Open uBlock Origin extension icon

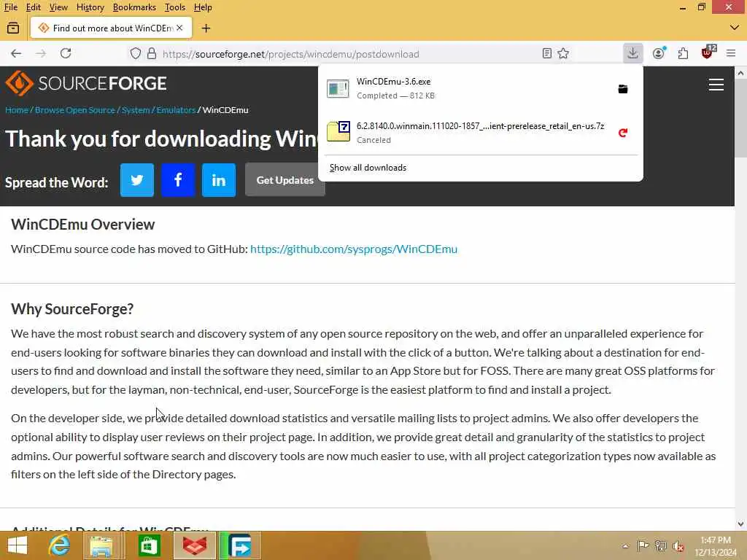click(x=708, y=52)
